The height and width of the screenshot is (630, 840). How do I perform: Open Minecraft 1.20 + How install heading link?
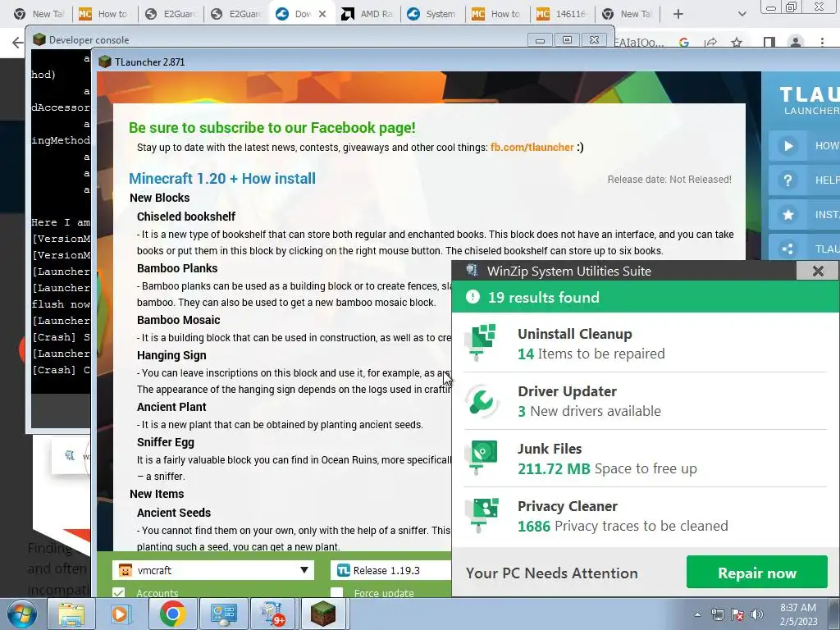pyautogui.click(x=222, y=178)
